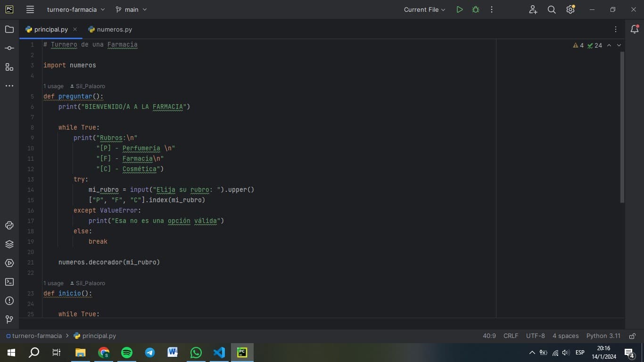Click the warnings count indicator
Screen dimensions: 644x362
click(x=578, y=45)
